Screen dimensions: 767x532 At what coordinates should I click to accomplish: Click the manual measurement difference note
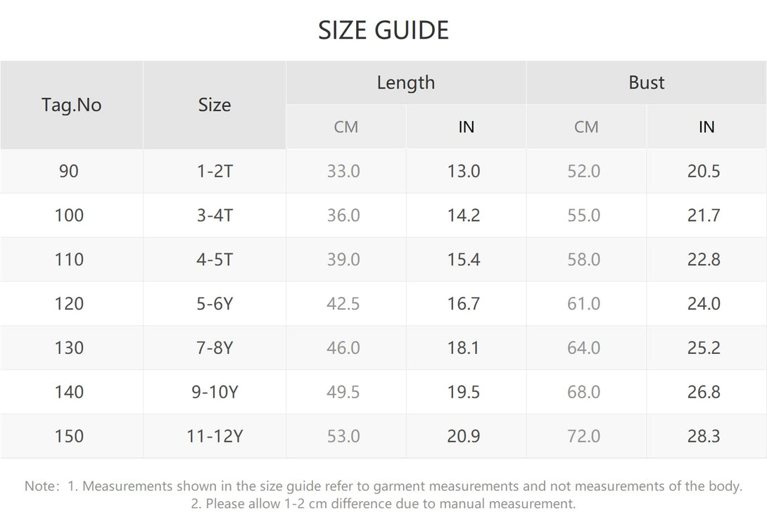tap(383, 504)
